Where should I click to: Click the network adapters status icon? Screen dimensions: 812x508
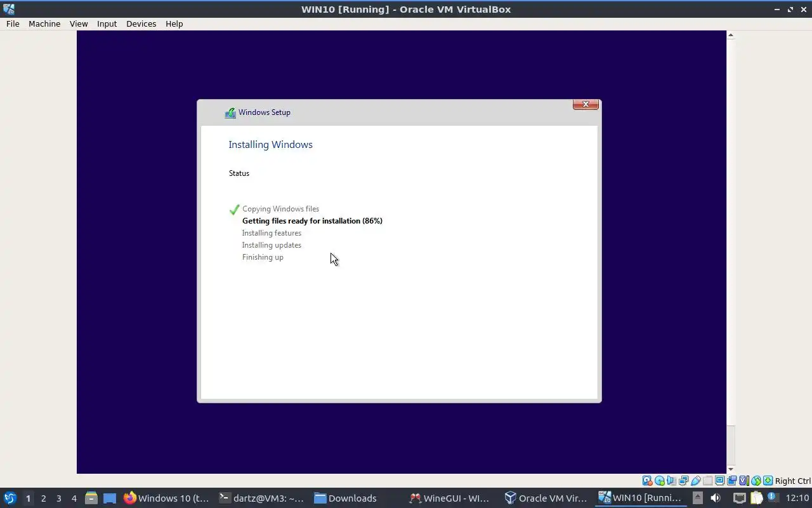point(683,481)
